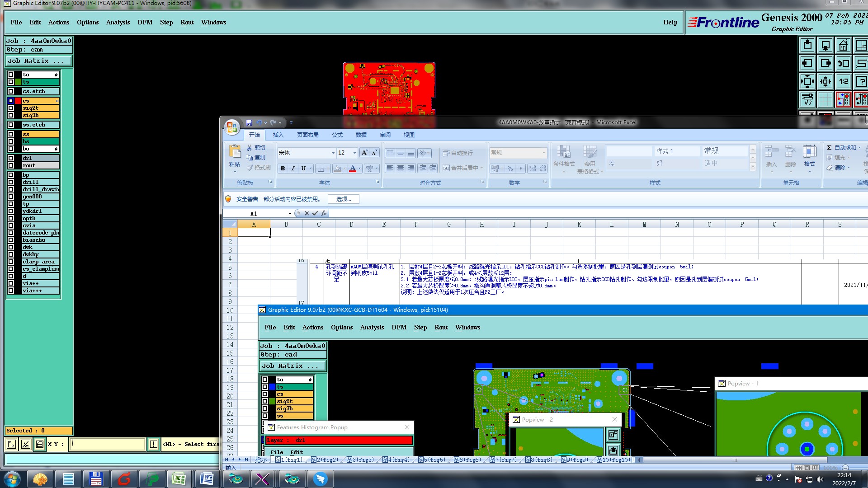Toggle the npth layer checkbox
Viewport: 868px width, 488px height.
[x=11, y=218]
